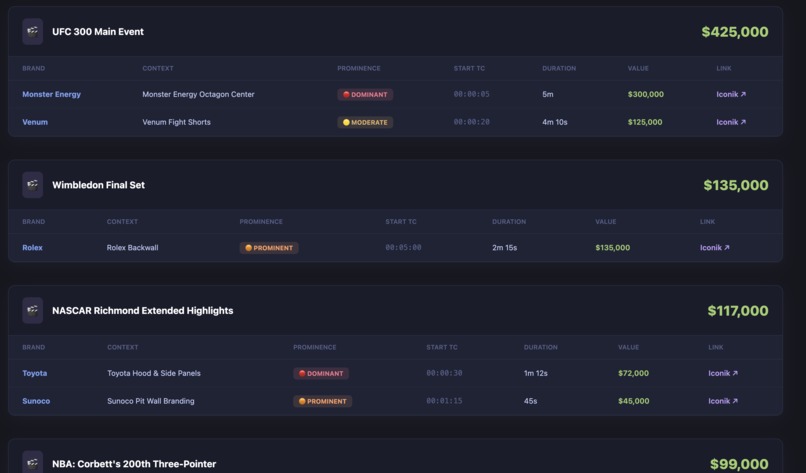Click the DOMINANT badge in Monster Energy row
The width and height of the screenshot is (806, 473).
click(365, 95)
